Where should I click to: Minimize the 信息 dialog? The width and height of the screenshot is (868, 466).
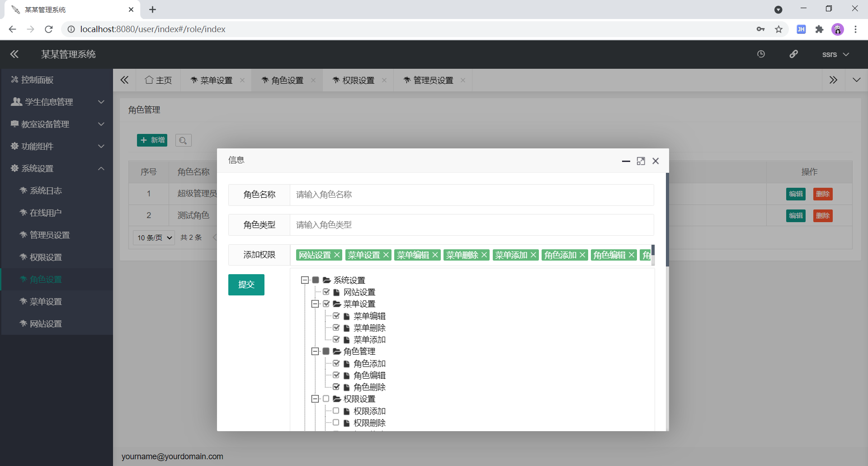tap(626, 161)
